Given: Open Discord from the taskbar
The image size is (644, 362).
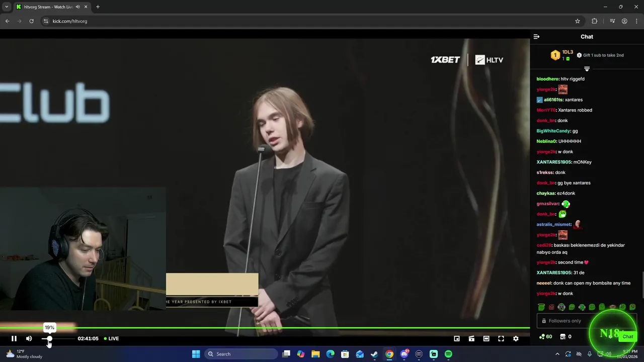Looking at the screenshot, I should click(x=404, y=354).
